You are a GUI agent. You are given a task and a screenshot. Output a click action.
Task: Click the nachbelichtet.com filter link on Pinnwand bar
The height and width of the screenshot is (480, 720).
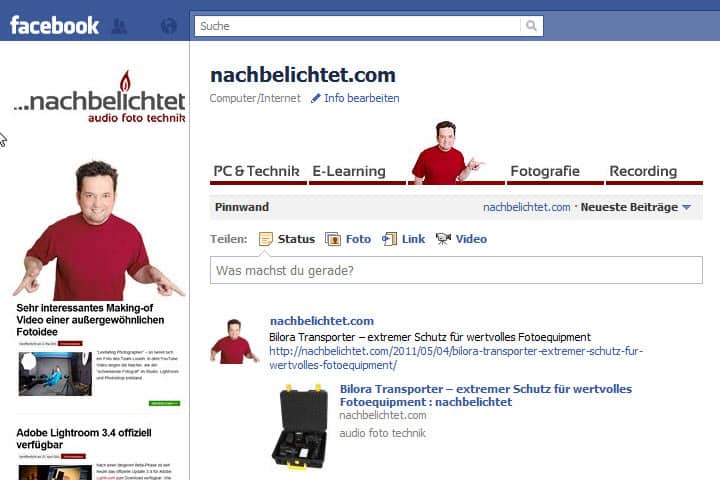coord(526,208)
